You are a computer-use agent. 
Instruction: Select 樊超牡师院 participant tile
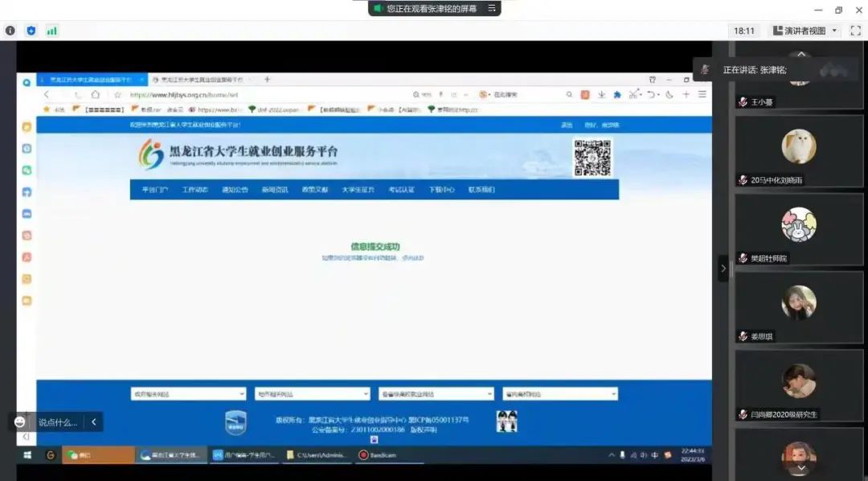tap(799, 229)
